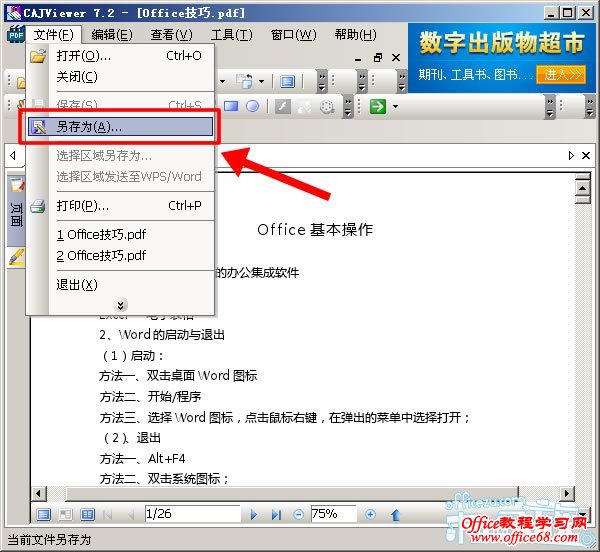This screenshot has width=600, height=552.
Task: Open the 窗口(W) menu
Action: click(293, 35)
